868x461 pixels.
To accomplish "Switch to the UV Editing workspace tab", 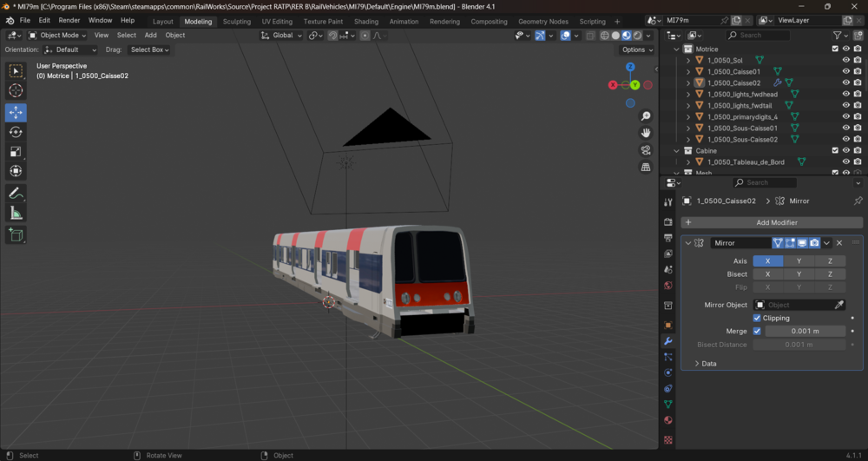I will click(x=277, y=22).
